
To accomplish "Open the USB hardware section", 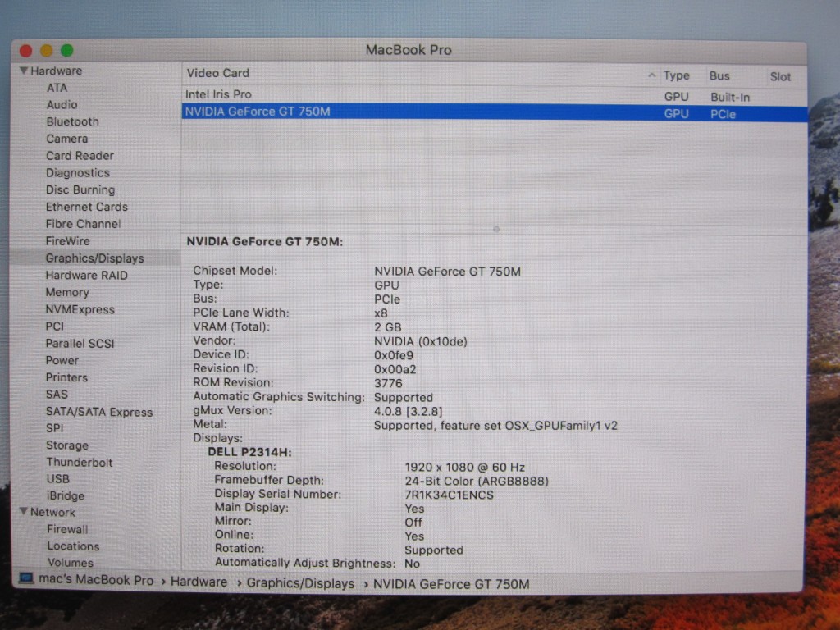I will pyautogui.click(x=58, y=479).
